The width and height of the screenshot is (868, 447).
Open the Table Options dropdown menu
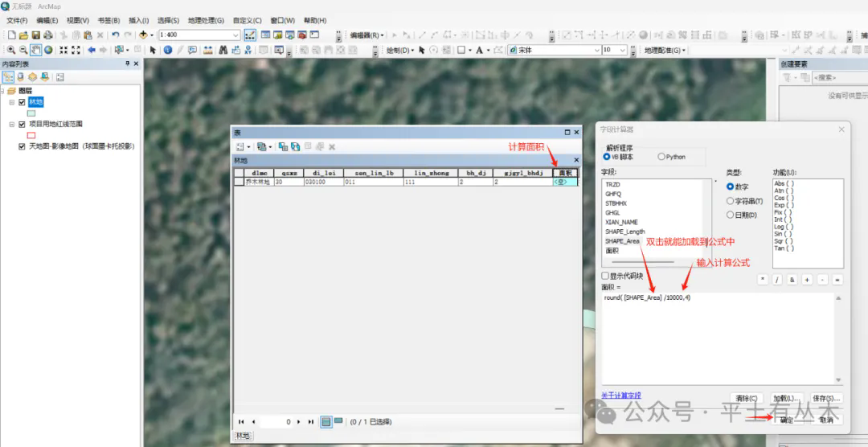click(241, 147)
